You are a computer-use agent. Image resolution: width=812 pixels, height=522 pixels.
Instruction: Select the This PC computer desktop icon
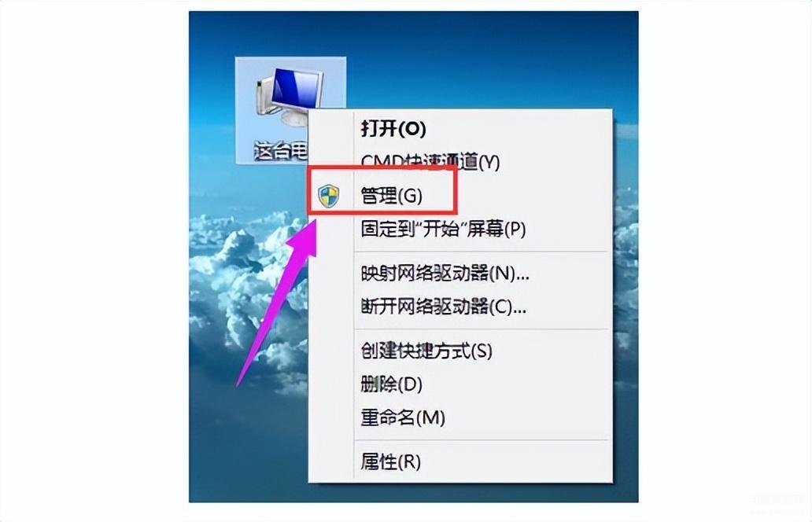click(x=290, y=97)
